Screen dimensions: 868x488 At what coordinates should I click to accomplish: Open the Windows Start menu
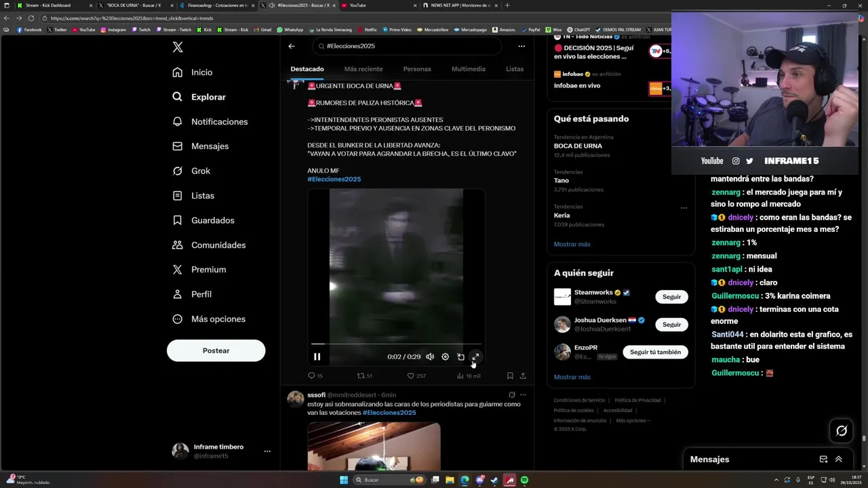click(x=344, y=480)
